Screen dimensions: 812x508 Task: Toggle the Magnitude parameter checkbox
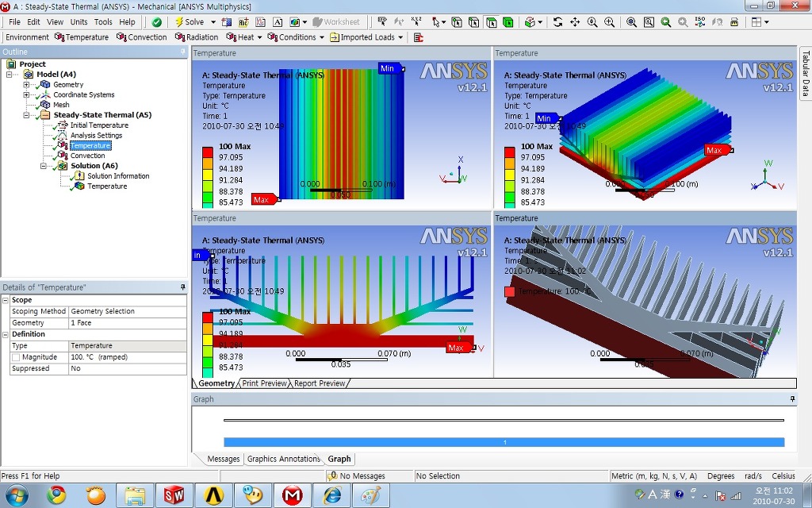click(16, 357)
